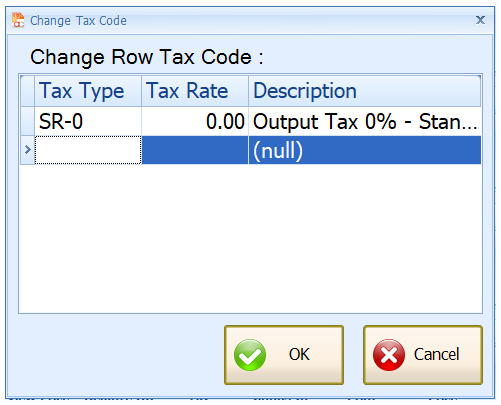Select the (null) description cell
The image size is (501, 405).
click(x=365, y=150)
